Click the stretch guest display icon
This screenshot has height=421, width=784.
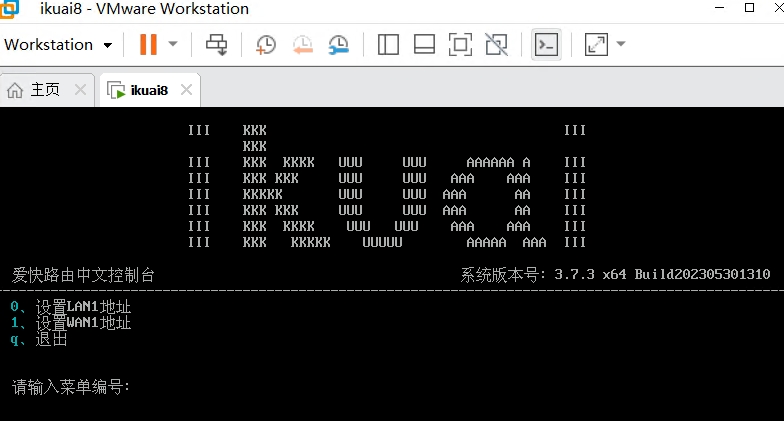click(596, 44)
